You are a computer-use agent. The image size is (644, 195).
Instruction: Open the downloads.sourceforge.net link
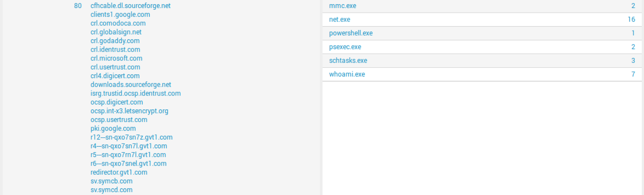point(130,85)
